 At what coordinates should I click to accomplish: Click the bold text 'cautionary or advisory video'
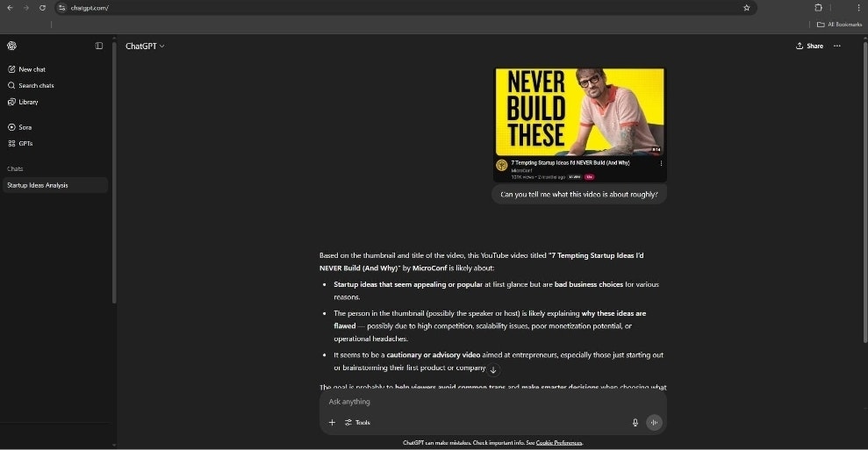click(x=434, y=354)
